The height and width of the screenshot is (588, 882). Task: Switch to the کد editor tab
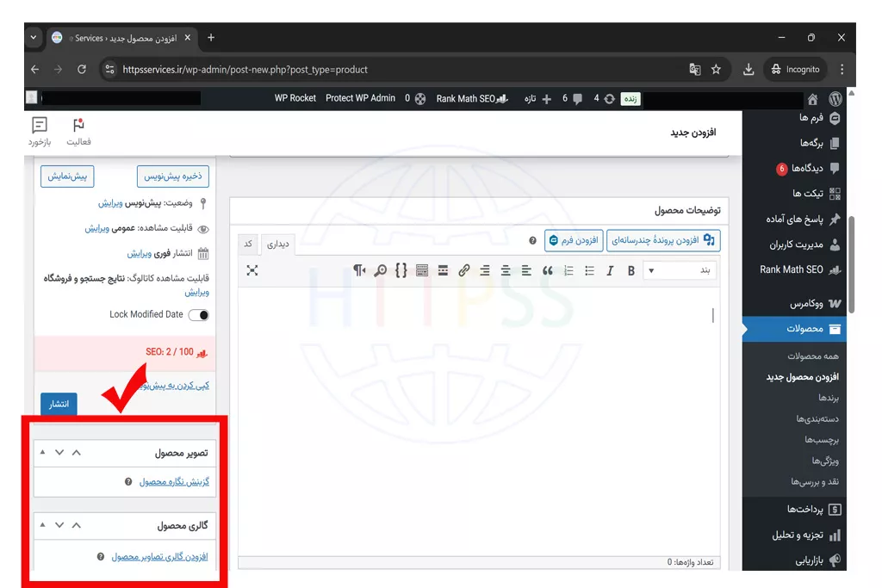[248, 244]
